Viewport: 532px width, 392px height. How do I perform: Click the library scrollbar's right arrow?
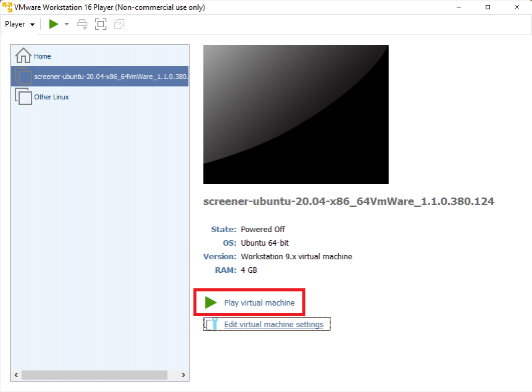pyautogui.click(x=183, y=375)
